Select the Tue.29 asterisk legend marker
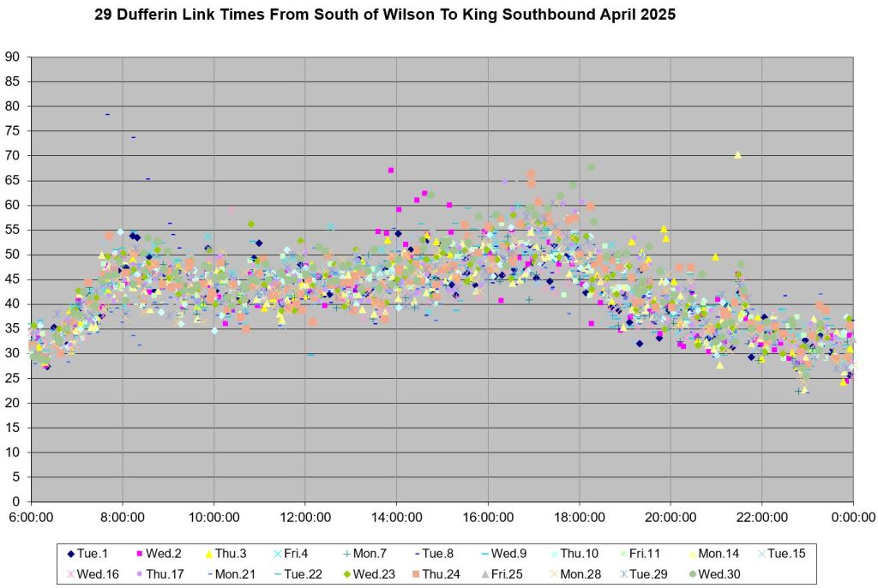The height and width of the screenshot is (588, 878). 622,573
